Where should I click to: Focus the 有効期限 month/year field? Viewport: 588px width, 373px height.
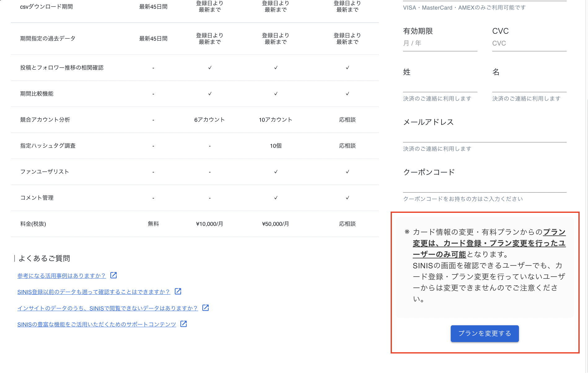[x=440, y=43]
